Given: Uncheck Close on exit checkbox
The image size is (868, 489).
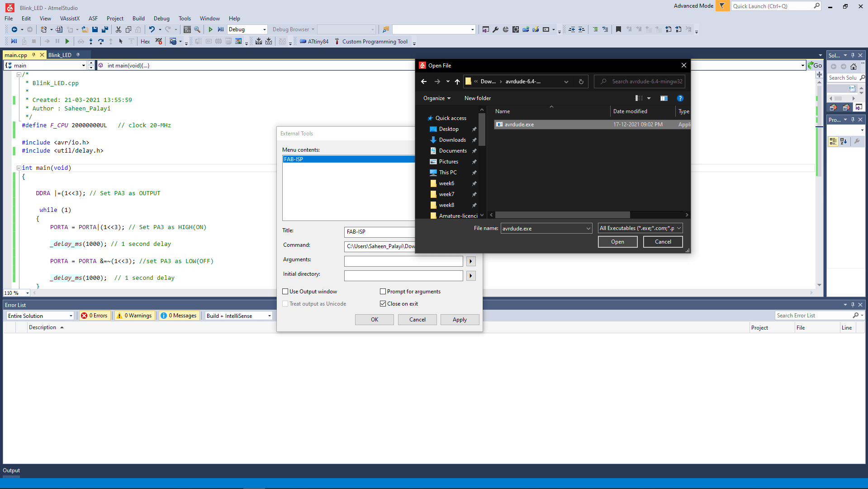Looking at the screenshot, I should click(x=383, y=304).
